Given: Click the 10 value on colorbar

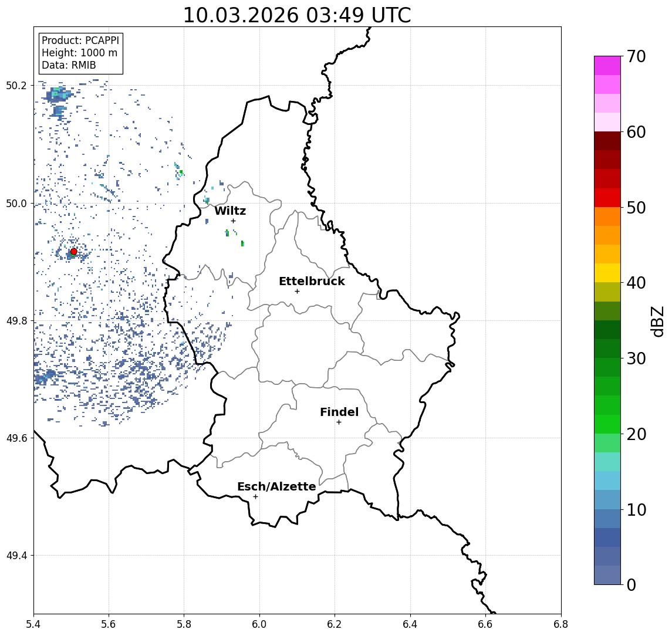Looking at the screenshot, I should [636, 509].
